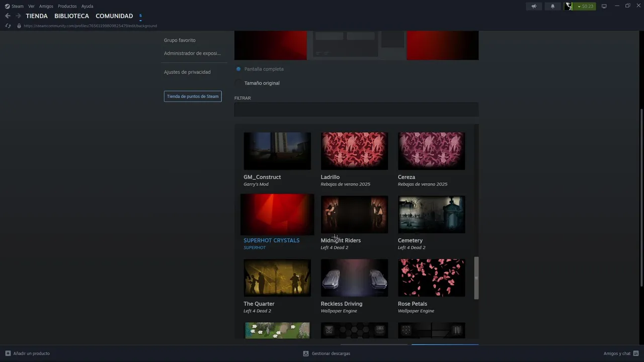The width and height of the screenshot is (644, 362).
Task: Select the SUPERHOT CRYSTALS background thumbnail
Action: coord(277,214)
